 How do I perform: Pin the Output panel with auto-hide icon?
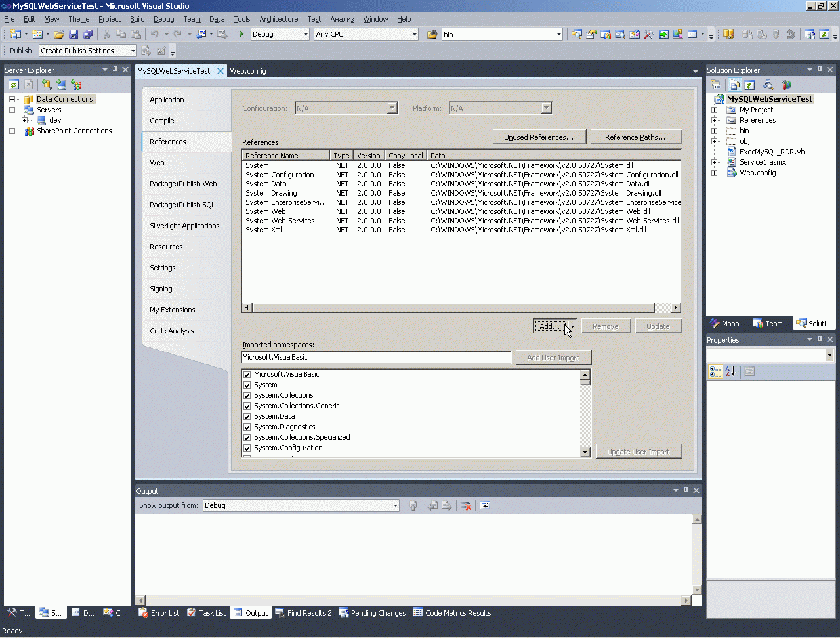686,490
